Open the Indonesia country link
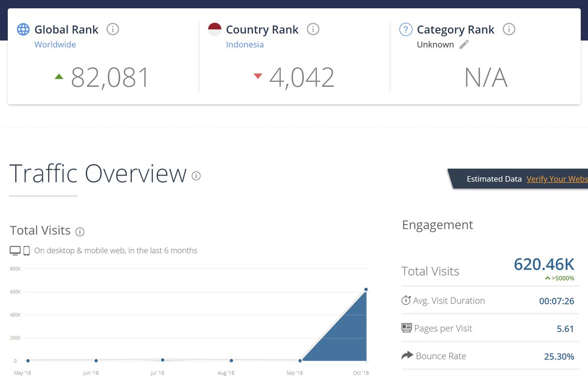This screenshot has height=383, width=588. pos(245,45)
